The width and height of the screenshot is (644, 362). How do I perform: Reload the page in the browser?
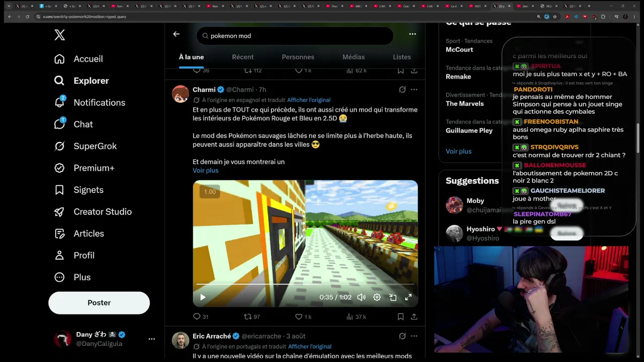click(28, 17)
